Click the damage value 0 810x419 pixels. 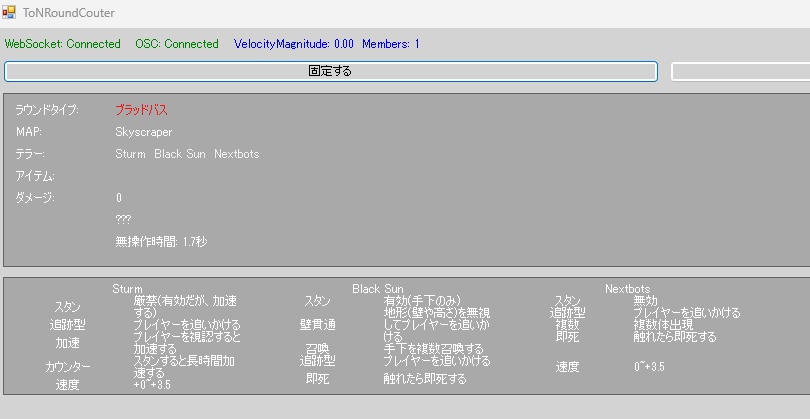(x=119, y=198)
